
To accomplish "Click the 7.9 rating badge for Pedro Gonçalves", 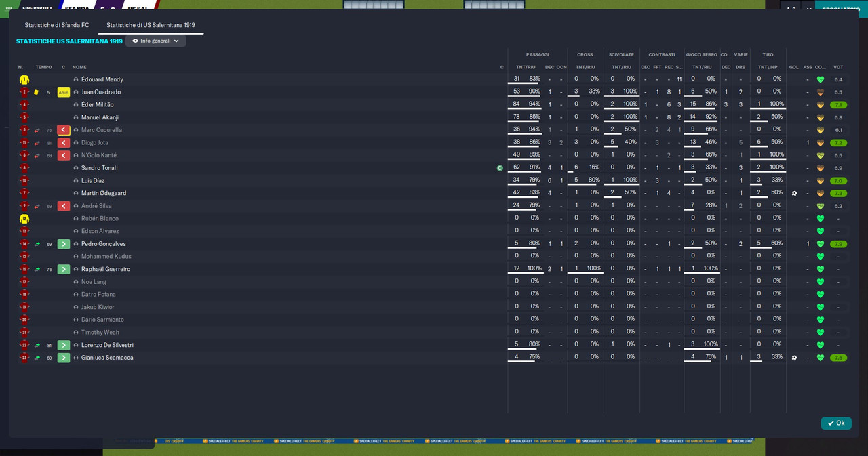I will [x=838, y=244].
